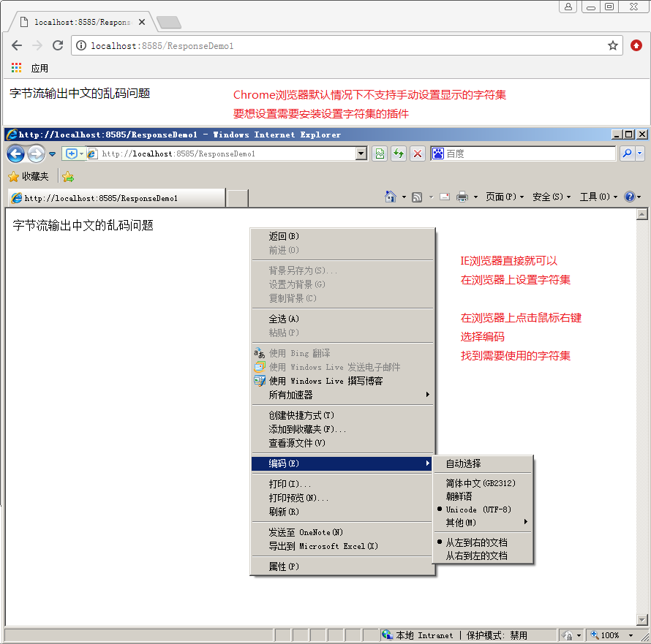The height and width of the screenshot is (644, 651).
Task: Open Chrome apps grid icon
Action: [17, 68]
